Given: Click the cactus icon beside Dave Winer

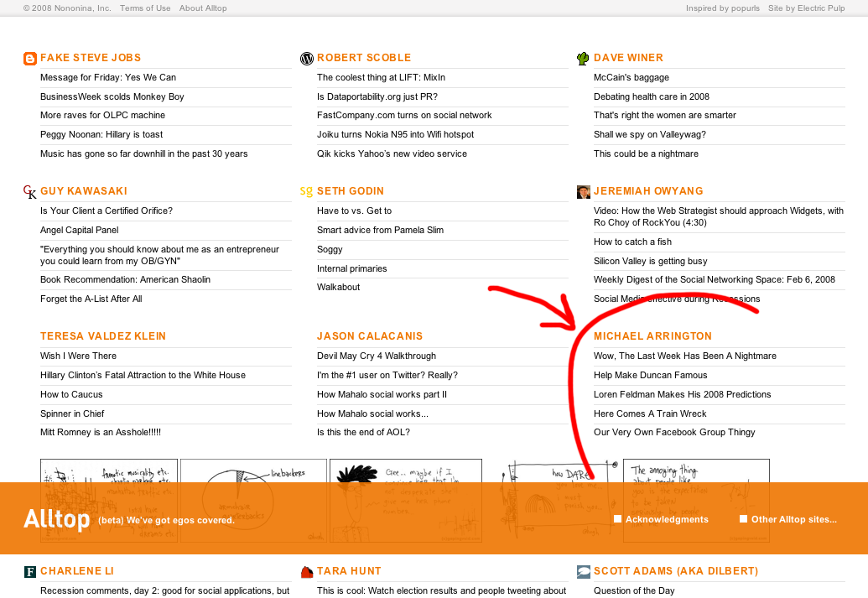Looking at the screenshot, I should tap(583, 58).
